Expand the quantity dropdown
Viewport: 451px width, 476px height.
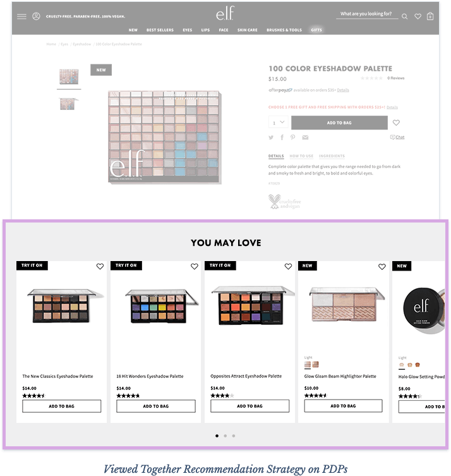tap(278, 123)
